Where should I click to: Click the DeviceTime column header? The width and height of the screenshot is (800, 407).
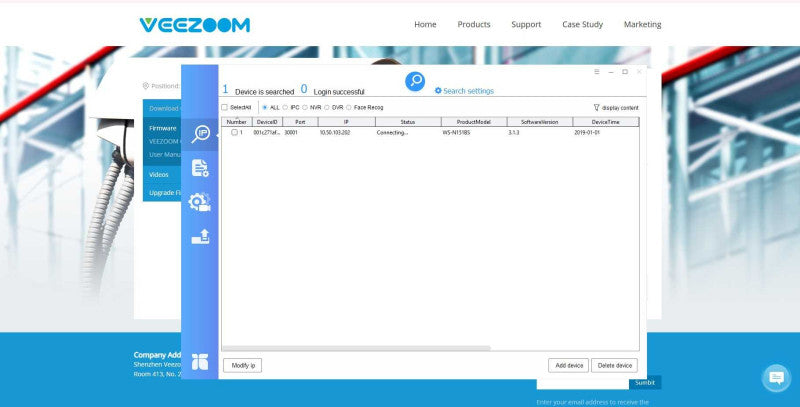click(606, 122)
